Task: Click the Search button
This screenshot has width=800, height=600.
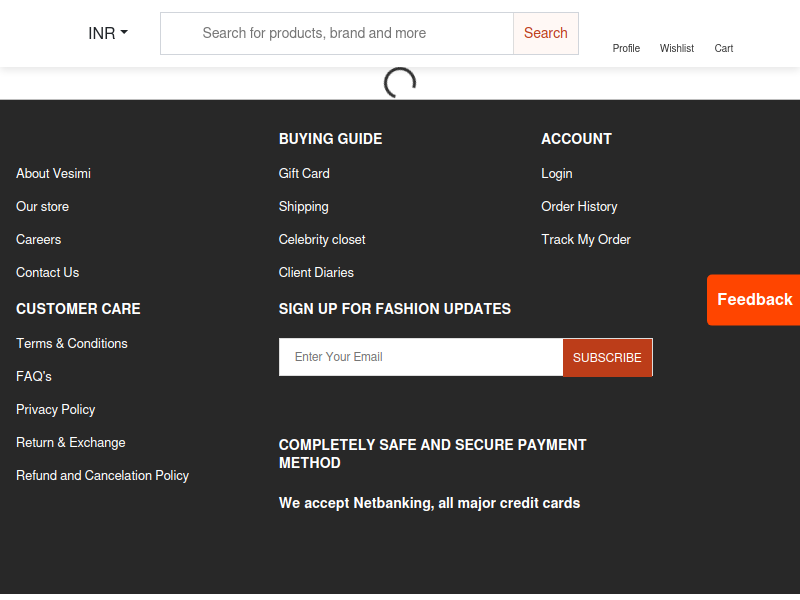Action: 545,33
